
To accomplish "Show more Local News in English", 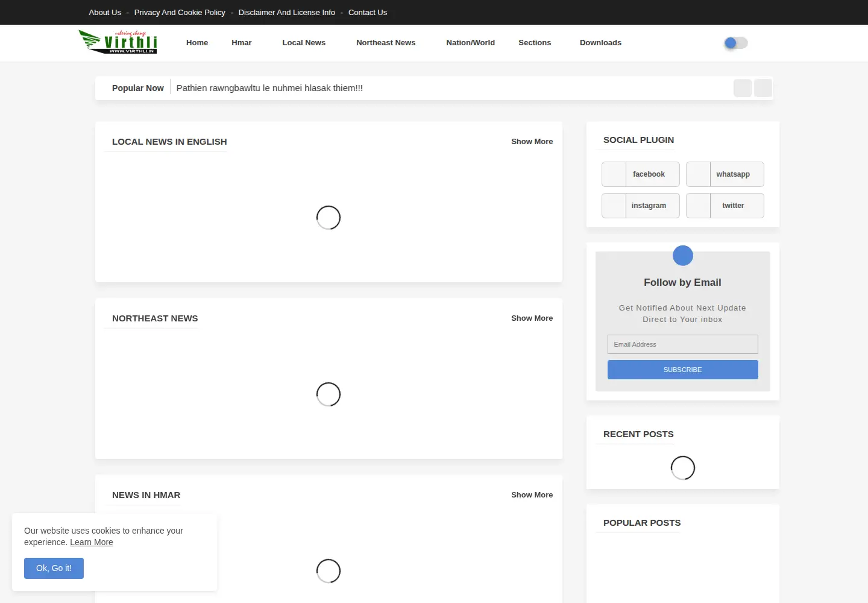I will (x=532, y=142).
